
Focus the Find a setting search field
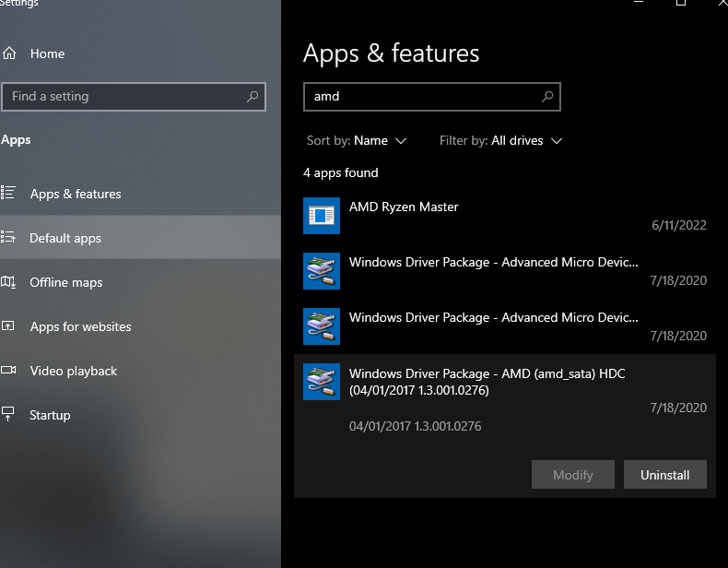pos(134,97)
